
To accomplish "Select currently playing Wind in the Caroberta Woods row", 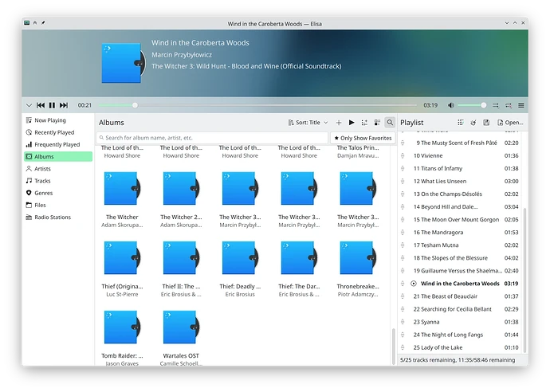I will [x=460, y=284].
